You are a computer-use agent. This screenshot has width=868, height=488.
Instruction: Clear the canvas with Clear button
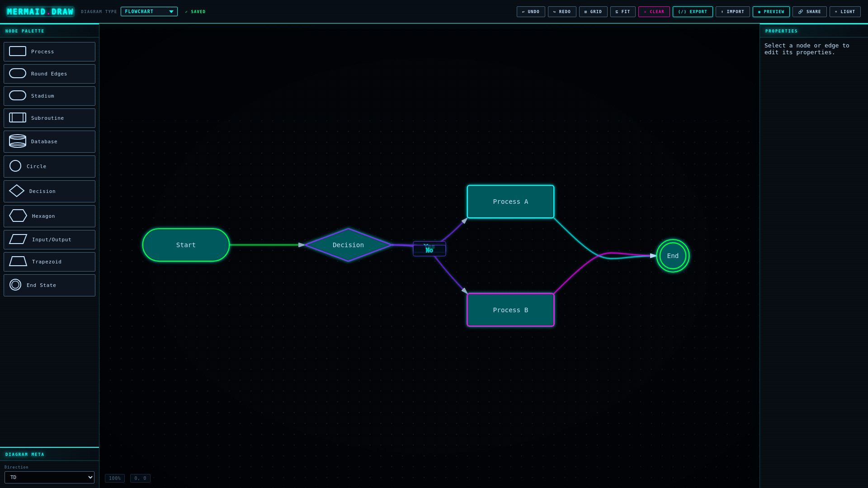point(654,12)
